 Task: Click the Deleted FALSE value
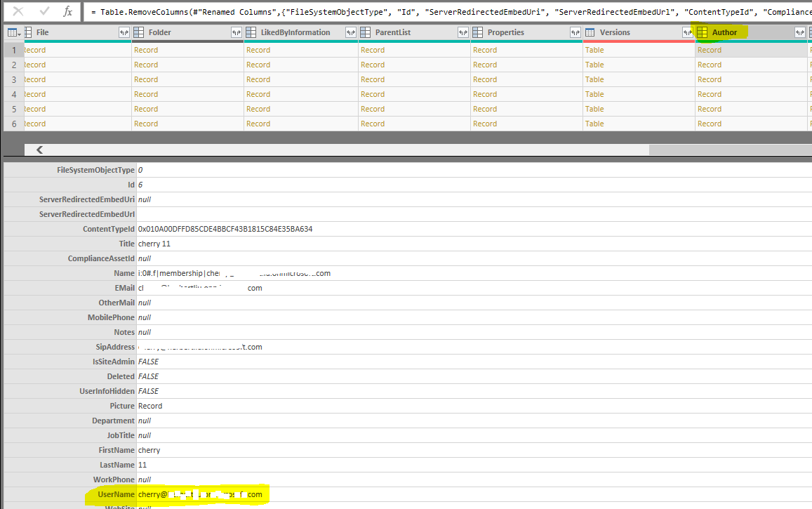pos(148,376)
